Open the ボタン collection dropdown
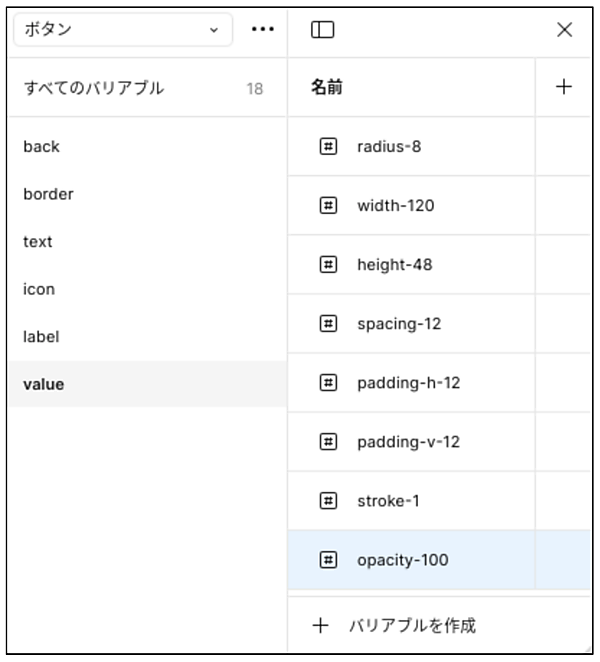600x662 pixels. coord(122,30)
